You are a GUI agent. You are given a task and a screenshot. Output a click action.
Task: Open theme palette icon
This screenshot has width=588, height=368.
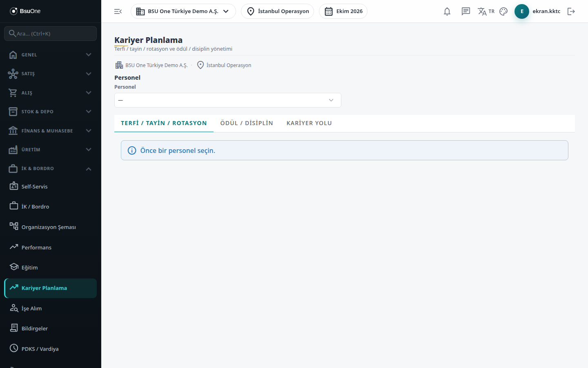point(503,11)
